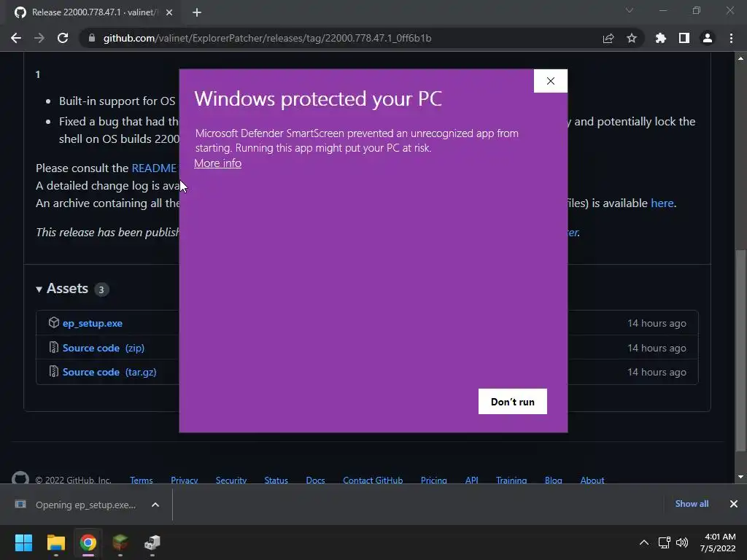Open File Explorer from taskbar
The width and height of the screenshot is (747, 560).
coord(55,542)
